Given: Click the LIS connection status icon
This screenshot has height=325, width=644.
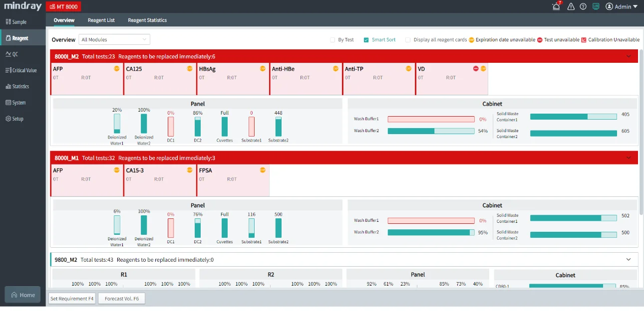Looking at the screenshot, I should tap(596, 6).
